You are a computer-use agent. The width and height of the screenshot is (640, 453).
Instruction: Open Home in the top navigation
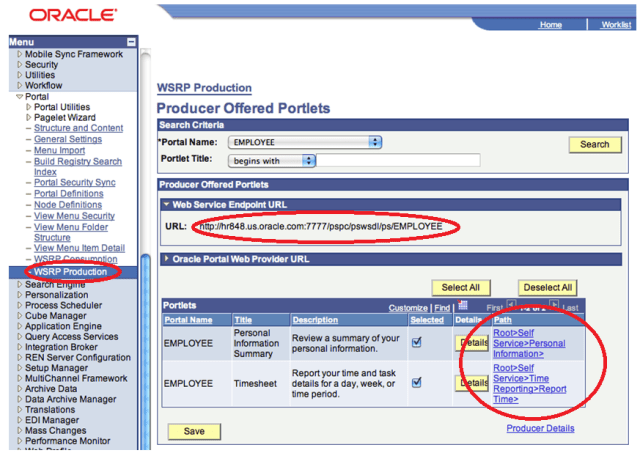[x=550, y=25]
